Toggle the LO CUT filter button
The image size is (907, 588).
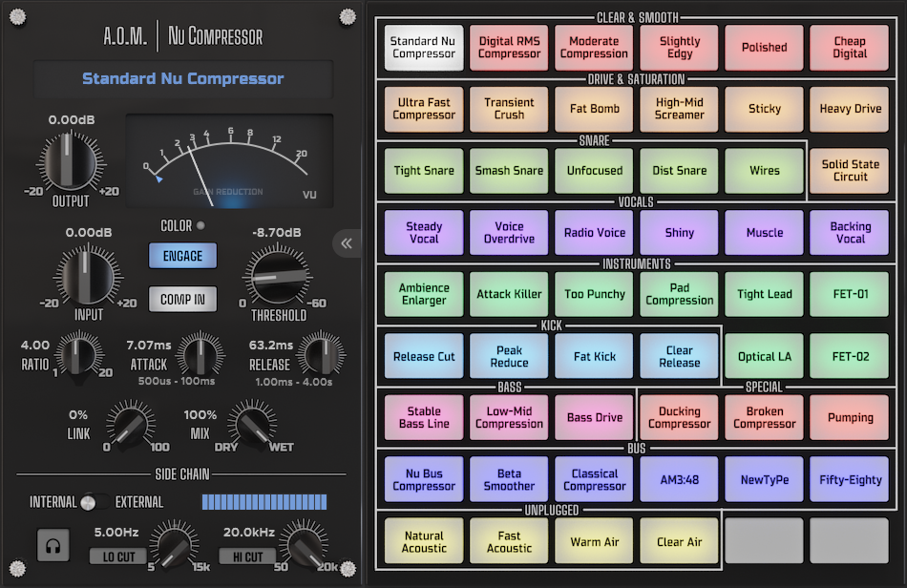click(118, 556)
